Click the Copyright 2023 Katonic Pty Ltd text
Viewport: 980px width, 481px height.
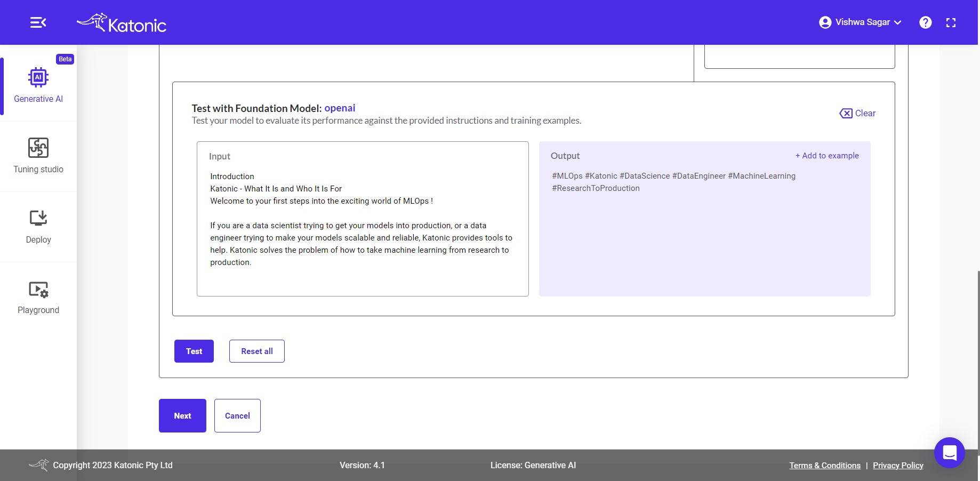point(113,465)
